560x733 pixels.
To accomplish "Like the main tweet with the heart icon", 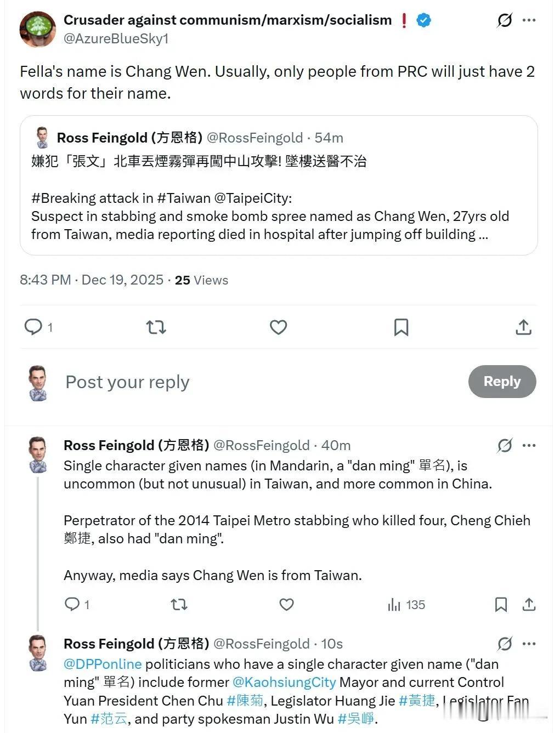I will point(278,327).
